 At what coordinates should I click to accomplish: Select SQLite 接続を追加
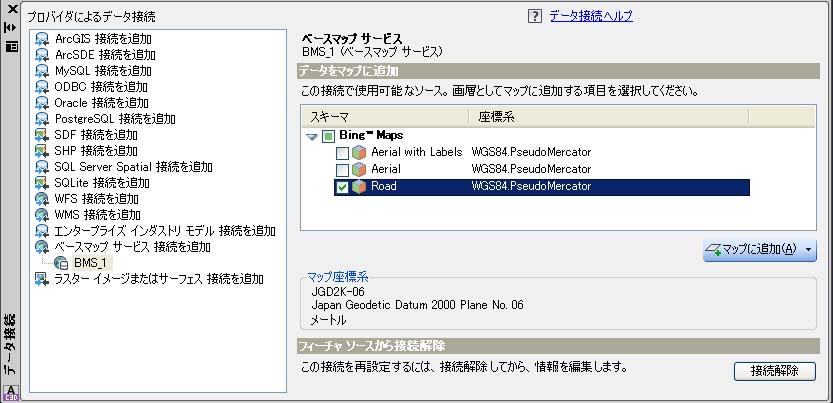click(101, 183)
